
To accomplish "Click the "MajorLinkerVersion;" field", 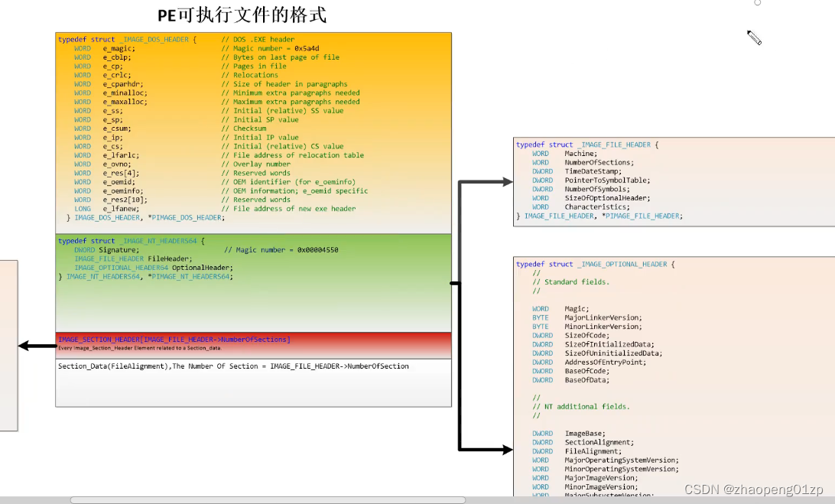I will coord(603,318).
